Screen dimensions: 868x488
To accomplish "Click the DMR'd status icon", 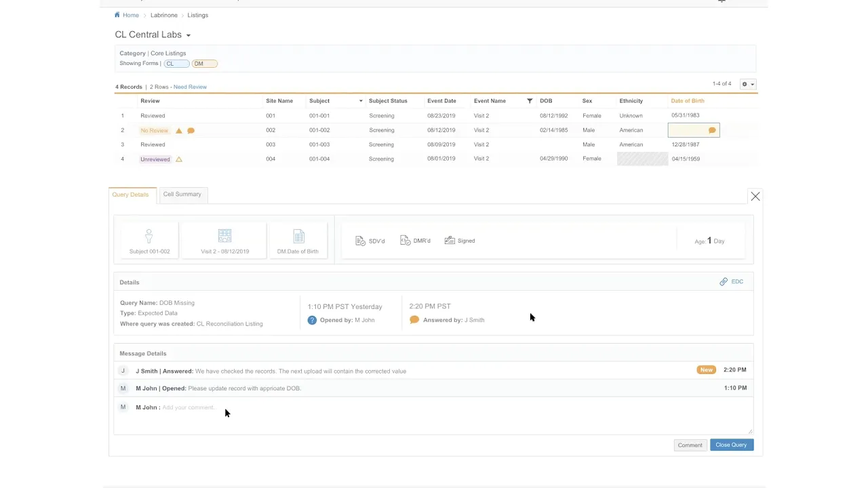I will tap(405, 241).
